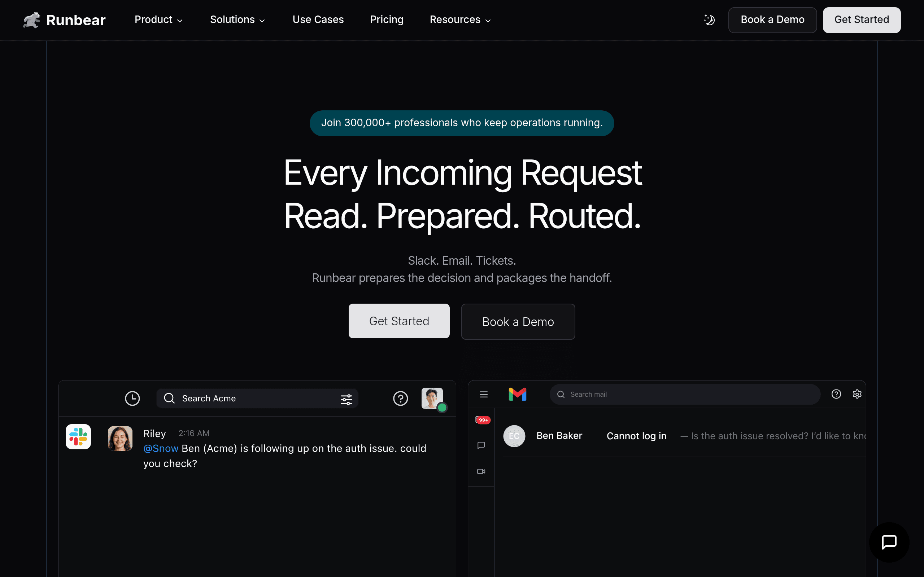Expand the Resources dropdown menu
Viewport: 924px width, 577px height.
pyautogui.click(x=461, y=20)
